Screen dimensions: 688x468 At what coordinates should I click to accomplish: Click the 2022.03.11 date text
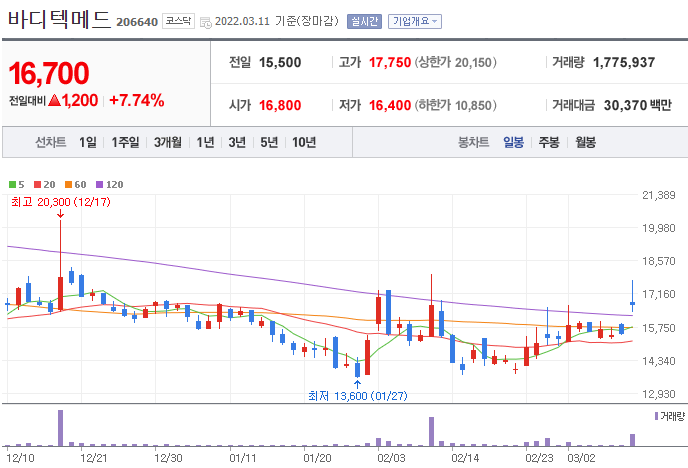pos(242,21)
